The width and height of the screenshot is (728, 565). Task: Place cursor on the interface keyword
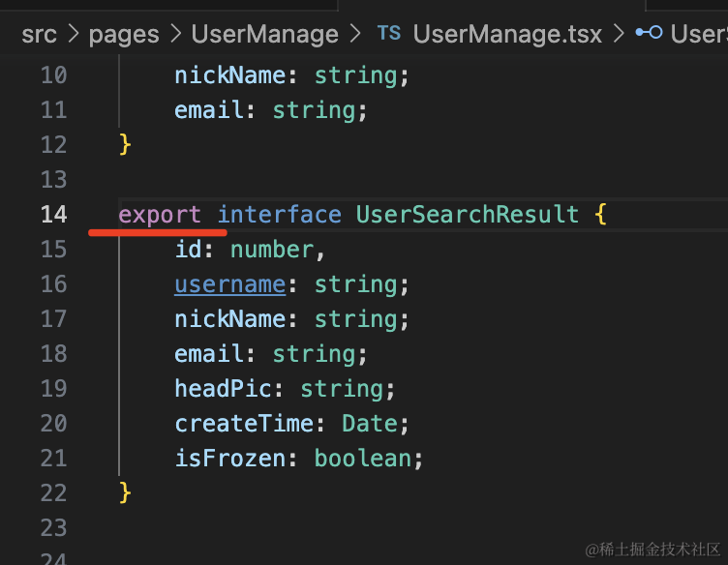[279, 215]
